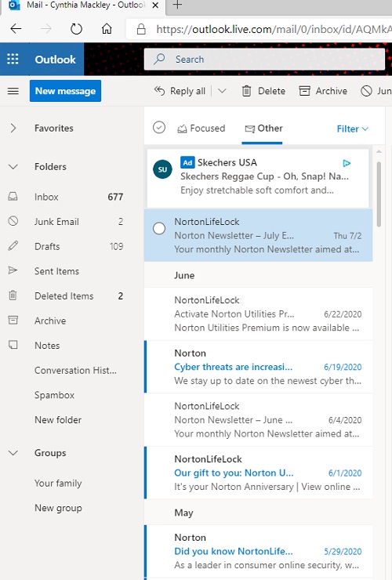This screenshot has width=392, height=580.
Task: Click the scrollbar up arrow
Action: pyautogui.click(x=379, y=151)
